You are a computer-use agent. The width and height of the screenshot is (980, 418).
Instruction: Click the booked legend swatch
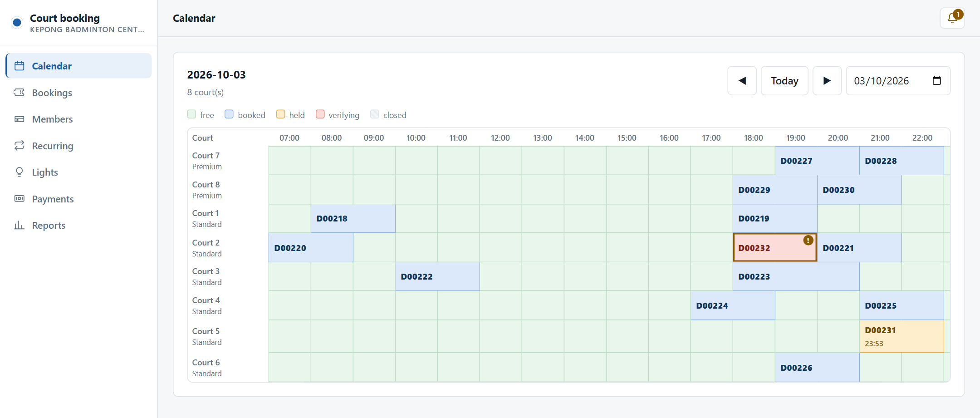[x=229, y=114]
